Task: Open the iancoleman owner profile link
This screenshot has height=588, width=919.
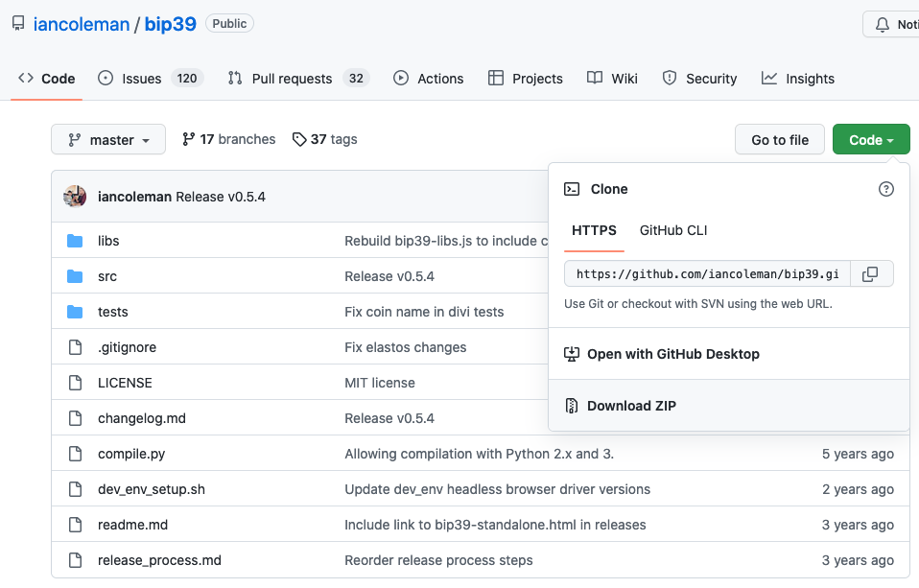Action: tap(82, 24)
